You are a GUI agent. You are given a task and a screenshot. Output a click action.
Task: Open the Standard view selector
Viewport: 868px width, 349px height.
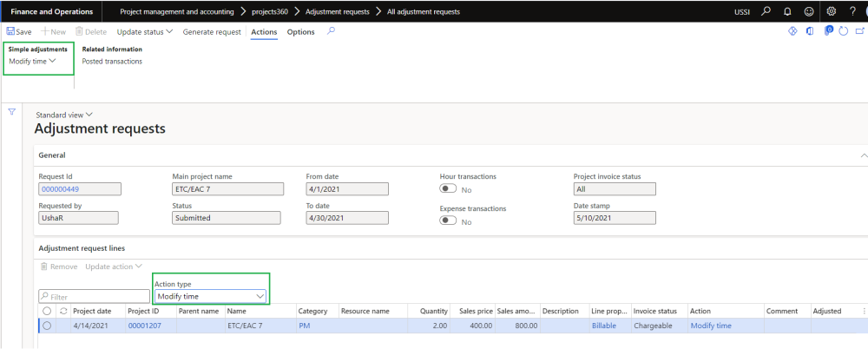(x=64, y=115)
